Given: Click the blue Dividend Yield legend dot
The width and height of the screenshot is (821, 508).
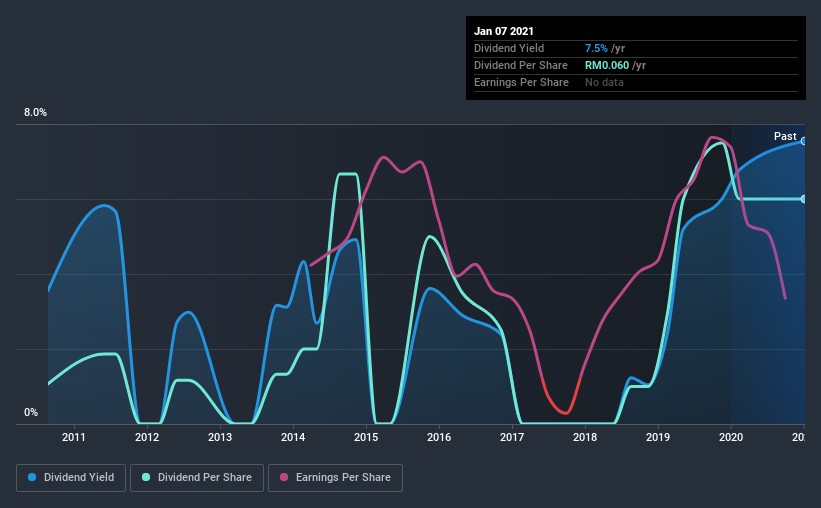Looking at the screenshot, I should (x=32, y=477).
